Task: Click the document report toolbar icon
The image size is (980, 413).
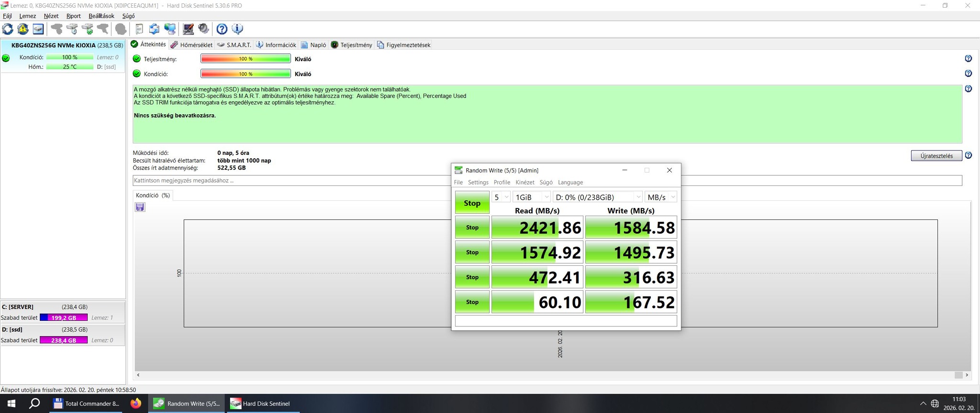Action: coord(139,29)
